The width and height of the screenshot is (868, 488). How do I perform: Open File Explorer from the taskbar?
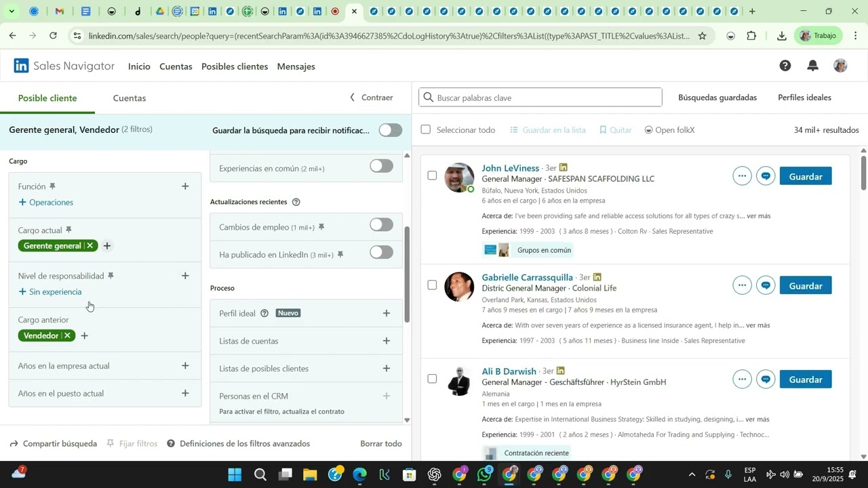[x=310, y=474]
